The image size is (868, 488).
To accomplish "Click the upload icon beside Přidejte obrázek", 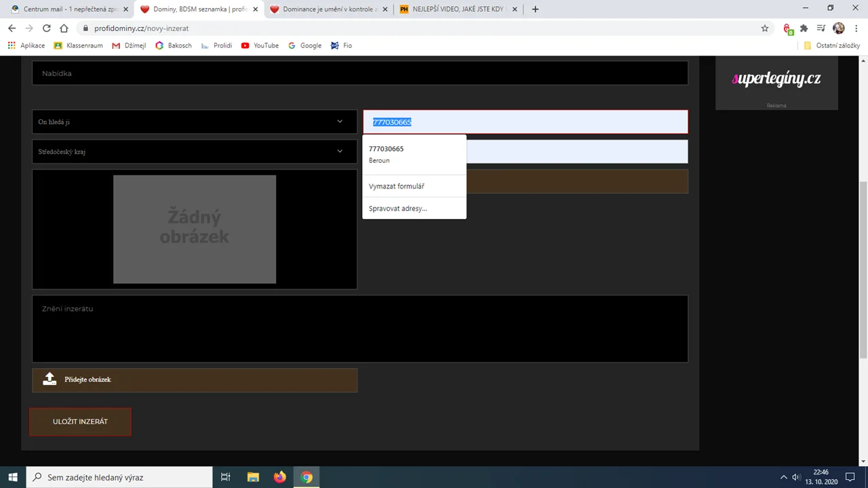I will point(50,380).
